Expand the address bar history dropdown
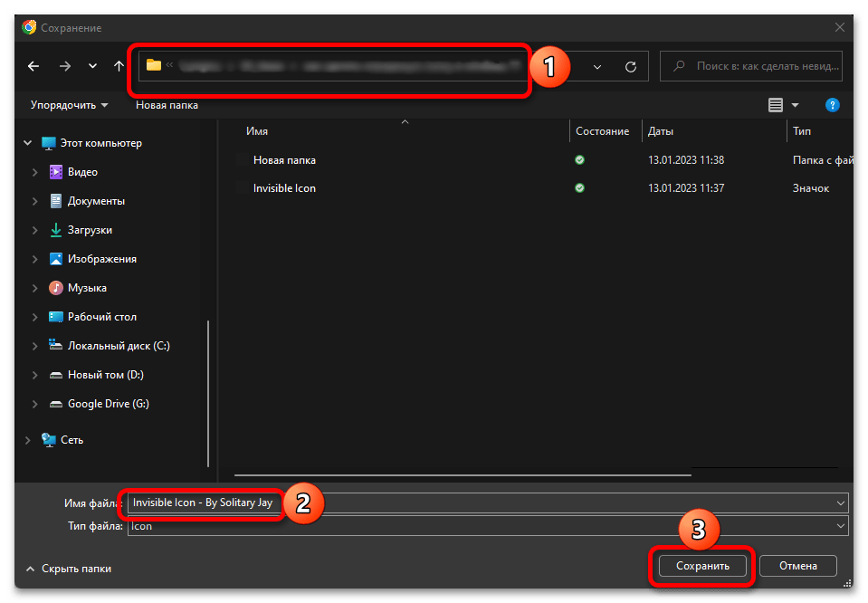Screen dimensions: 868x603 coord(597,66)
